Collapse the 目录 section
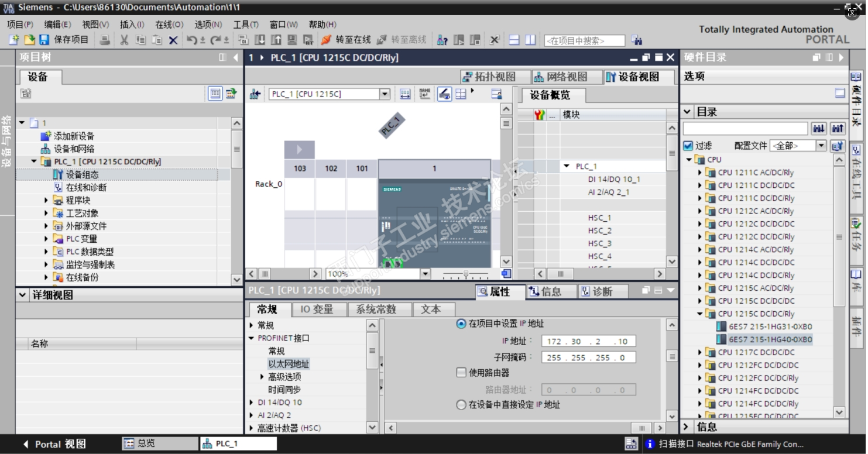This screenshot has width=868, height=454. click(688, 112)
